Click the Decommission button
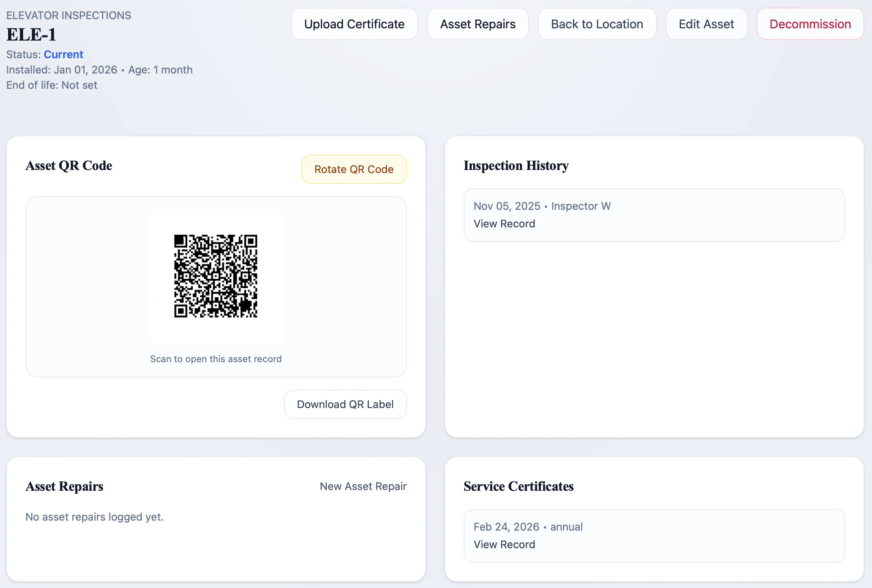Viewport: 872px width, 588px height. coord(810,24)
